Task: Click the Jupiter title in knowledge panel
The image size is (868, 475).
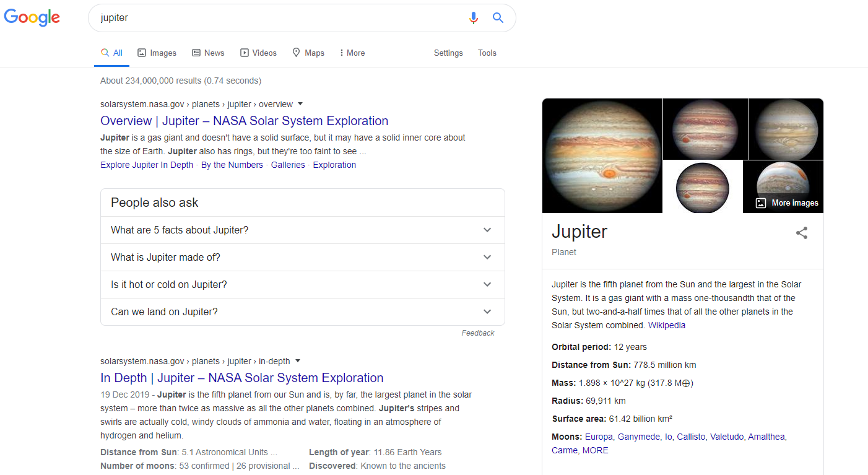Action: tap(579, 232)
